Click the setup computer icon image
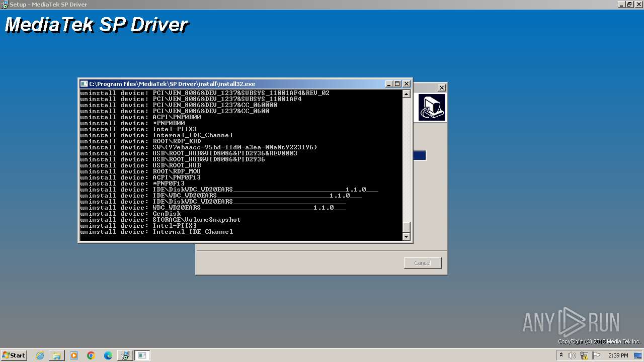 coord(432,108)
